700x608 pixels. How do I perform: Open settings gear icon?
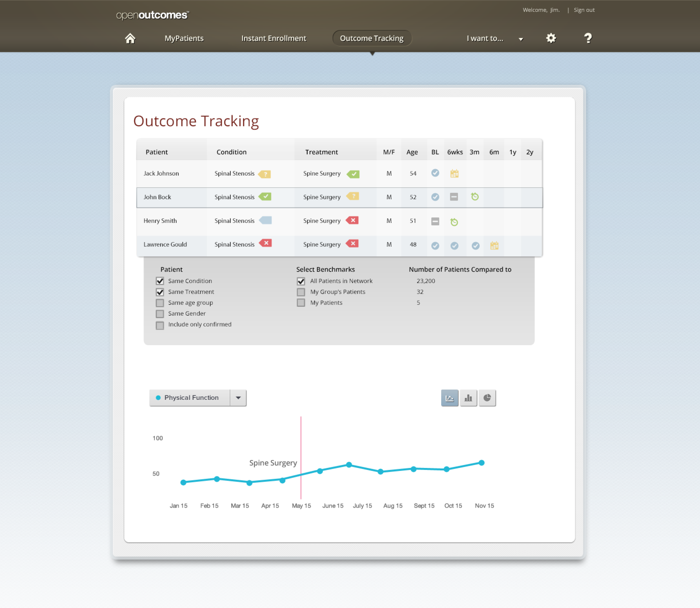tap(551, 38)
